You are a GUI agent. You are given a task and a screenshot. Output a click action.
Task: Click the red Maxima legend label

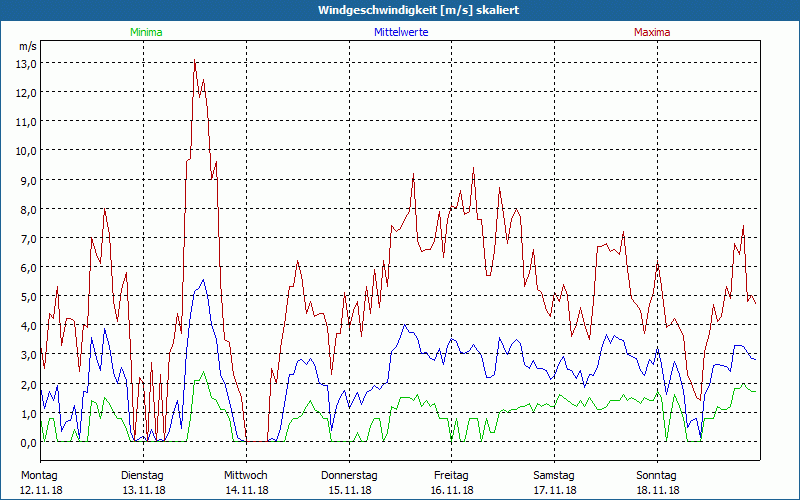[x=652, y=32]
